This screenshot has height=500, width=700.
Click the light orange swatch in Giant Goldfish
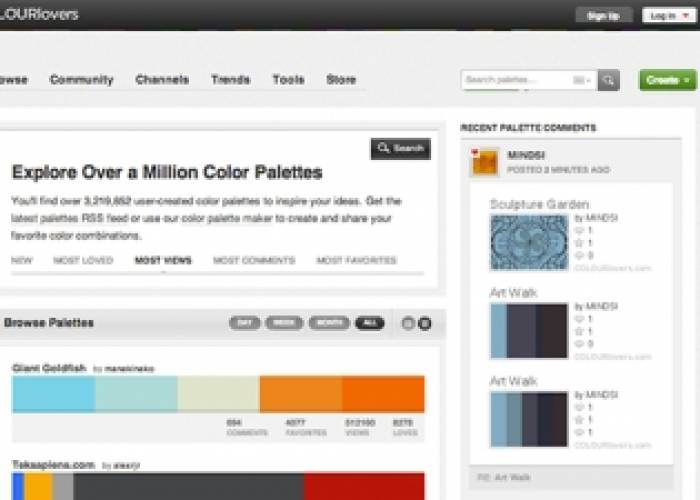(x=301, y=394)
